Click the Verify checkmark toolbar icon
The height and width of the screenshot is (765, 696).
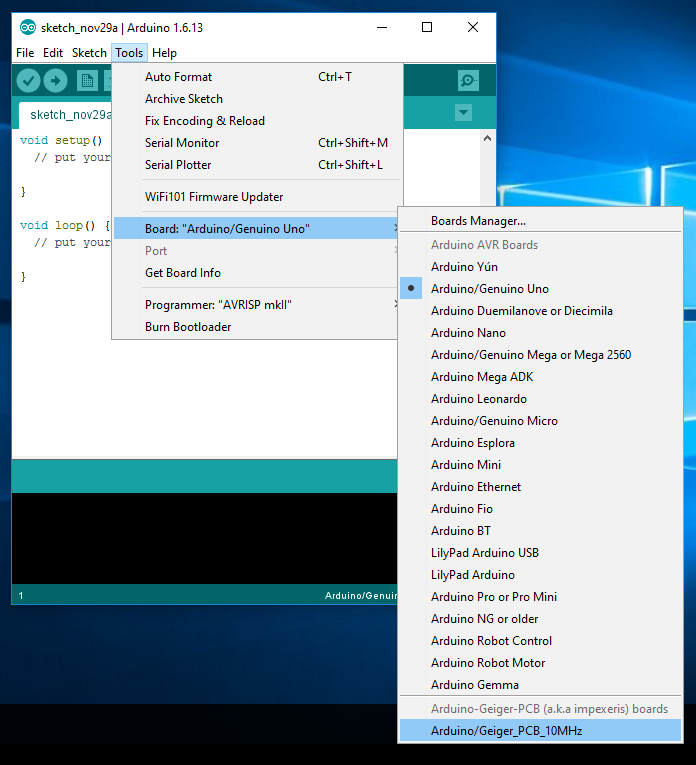click(28, 81)
